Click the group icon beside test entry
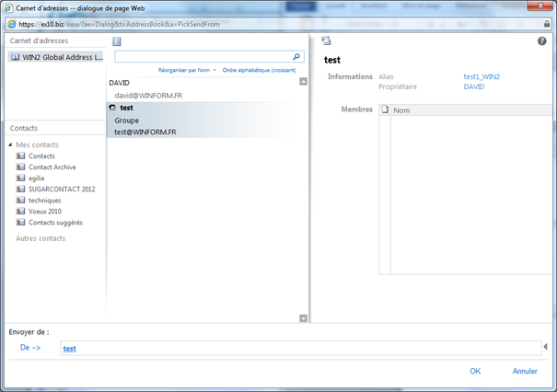The width and height of the screenshot is (557, 392). (x=112, y=108)
